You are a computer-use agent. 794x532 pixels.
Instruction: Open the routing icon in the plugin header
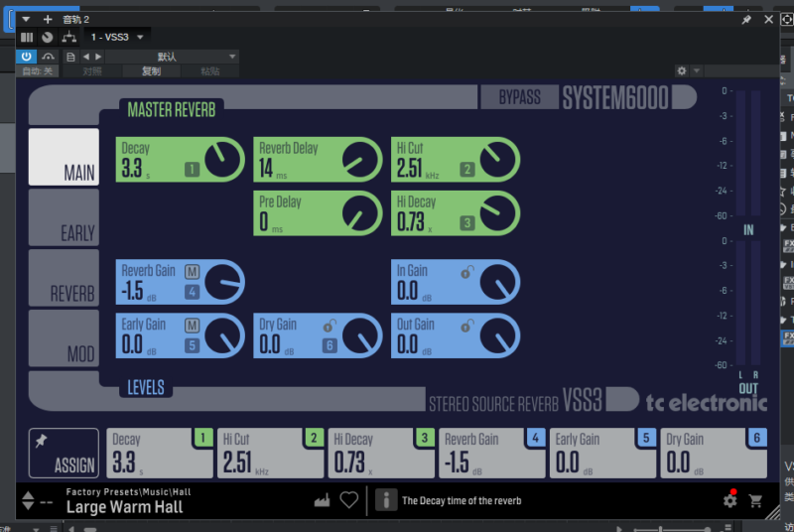[x=68, y=37]
